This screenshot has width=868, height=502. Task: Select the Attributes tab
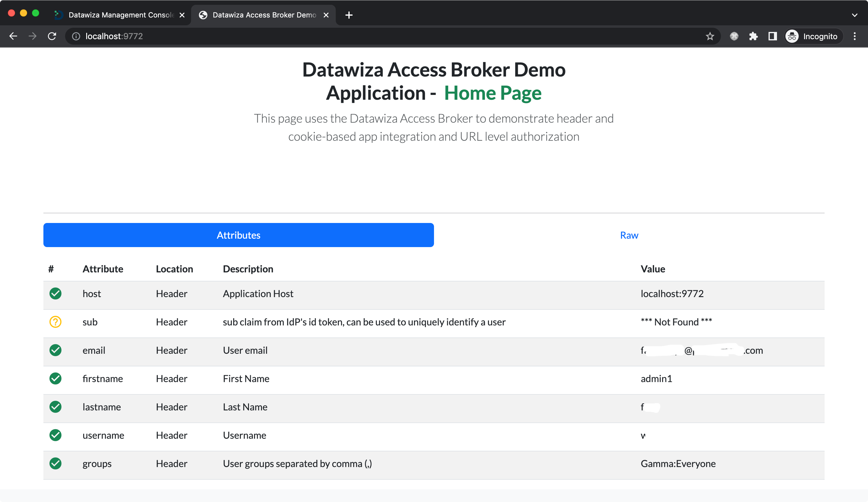click(238, 235)
